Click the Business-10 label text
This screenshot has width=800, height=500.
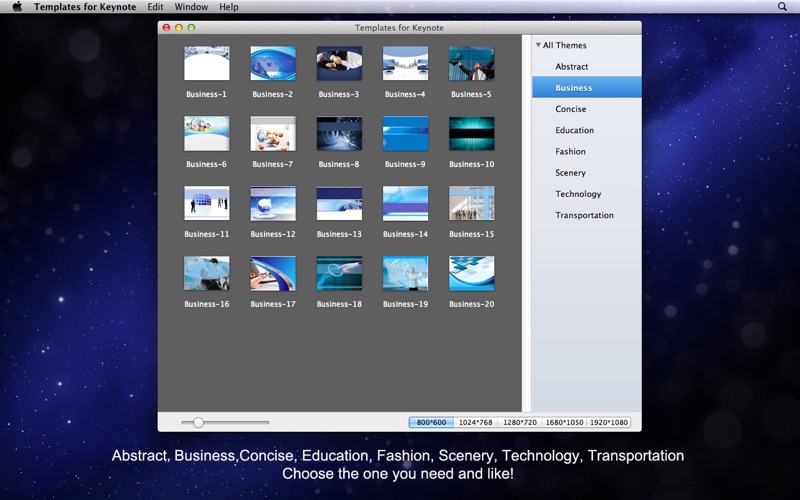click(x=471, y=164)
